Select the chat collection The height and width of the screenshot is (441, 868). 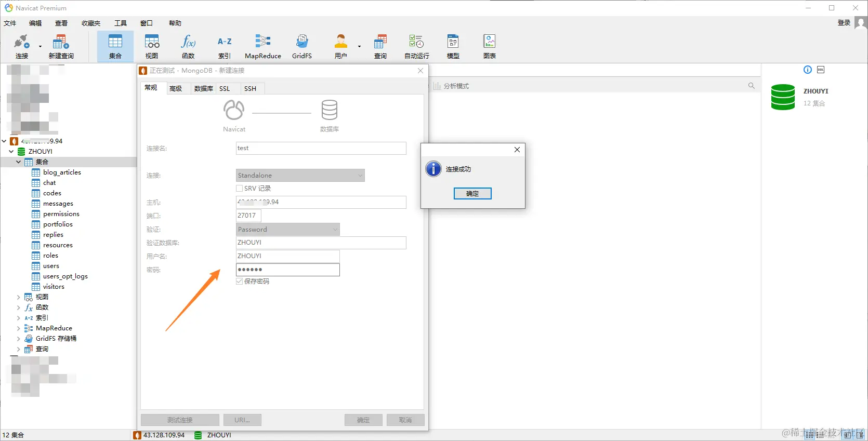49,183
